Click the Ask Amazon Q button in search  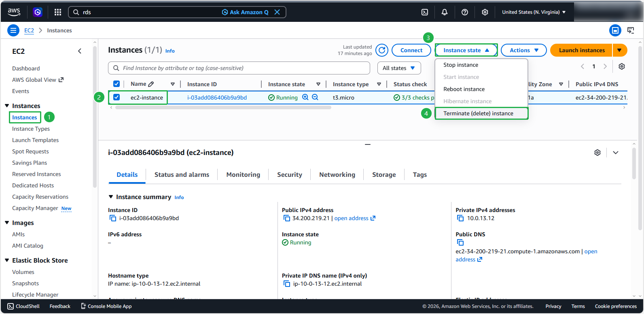tap(245, 12)
